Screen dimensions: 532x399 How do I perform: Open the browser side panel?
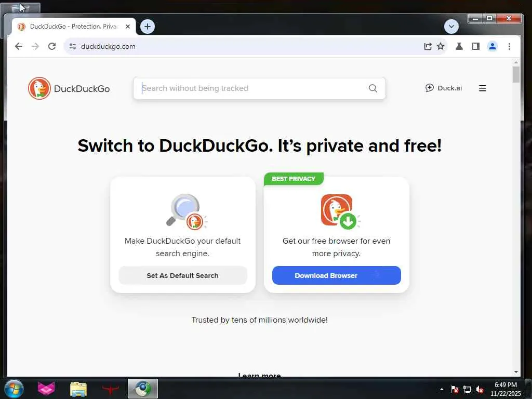click(x=476, y=46)
